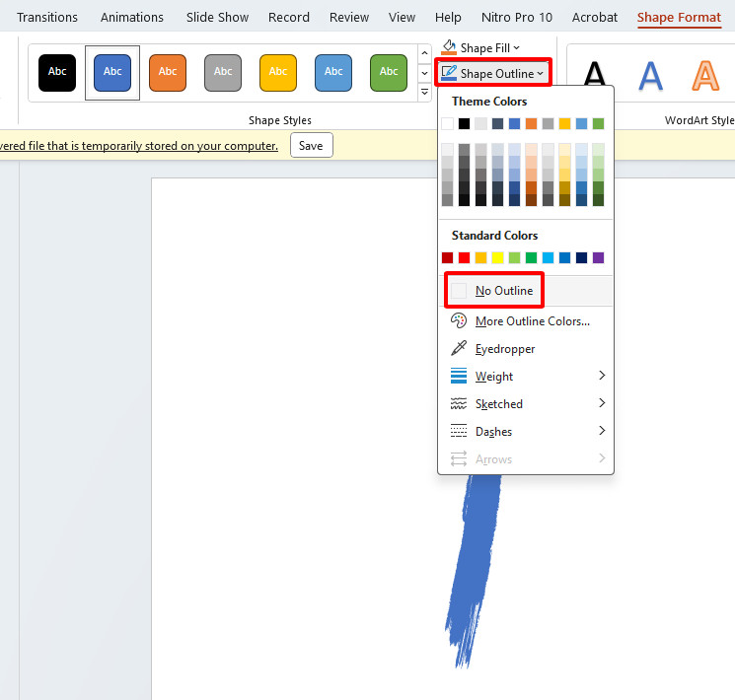
Task: Select the gold Abc shape style
Action: pos(278,73)
